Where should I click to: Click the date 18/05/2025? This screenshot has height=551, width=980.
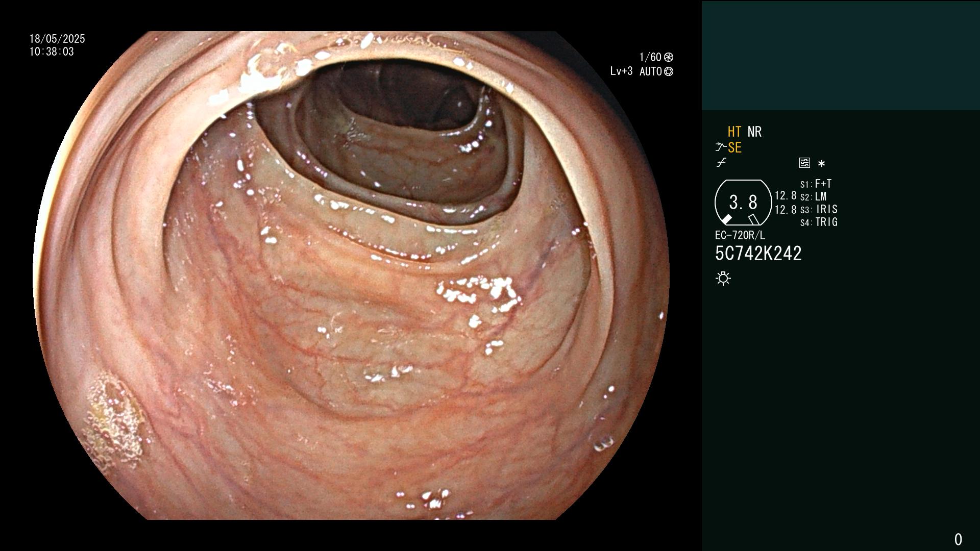click(x=57, y=39)
